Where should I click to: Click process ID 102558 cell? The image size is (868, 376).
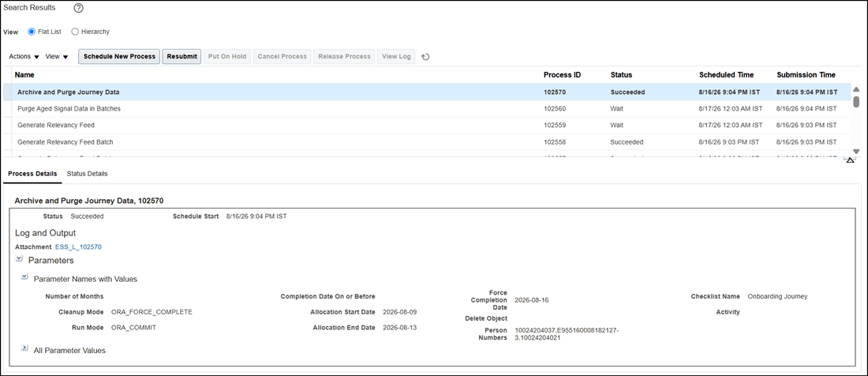coord(554,141)
